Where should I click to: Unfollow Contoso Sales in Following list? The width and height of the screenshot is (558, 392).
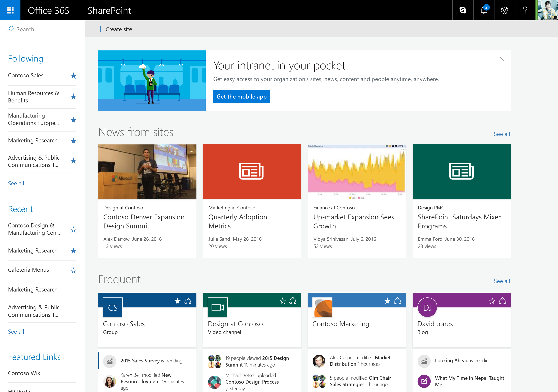(73, 76)
